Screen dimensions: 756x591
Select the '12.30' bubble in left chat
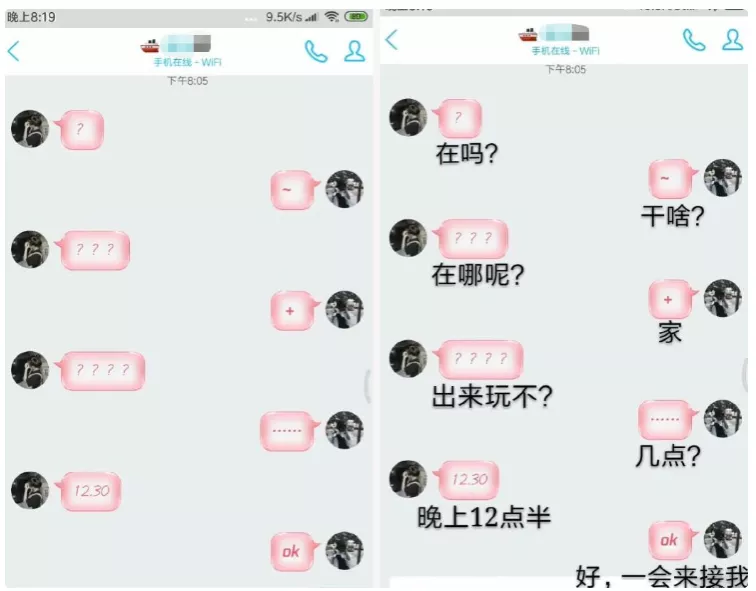[x=89, y=491]
